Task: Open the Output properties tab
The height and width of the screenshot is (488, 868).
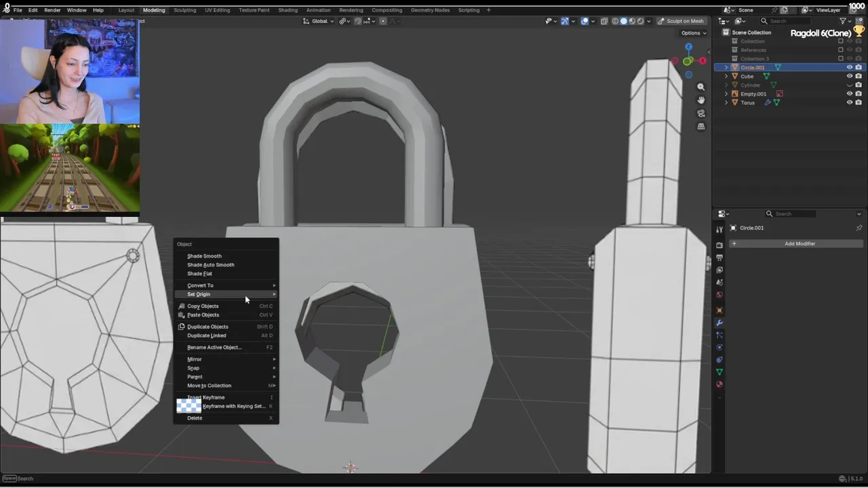Action: [719, 257]
